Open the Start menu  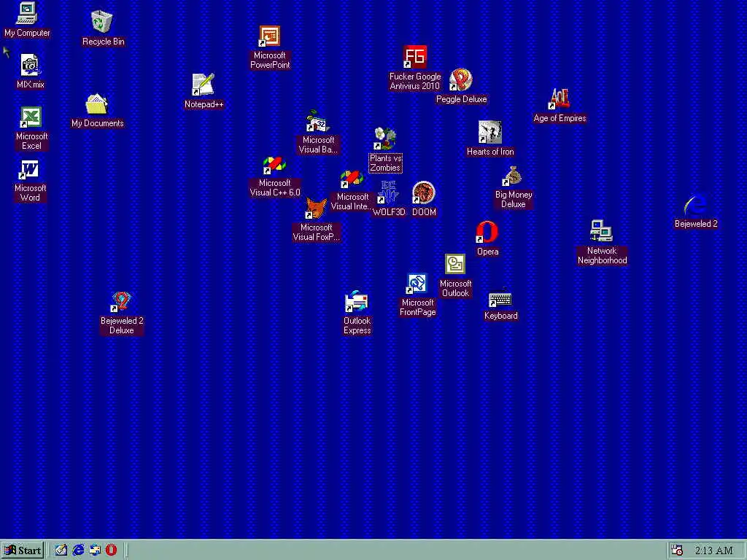23,551
